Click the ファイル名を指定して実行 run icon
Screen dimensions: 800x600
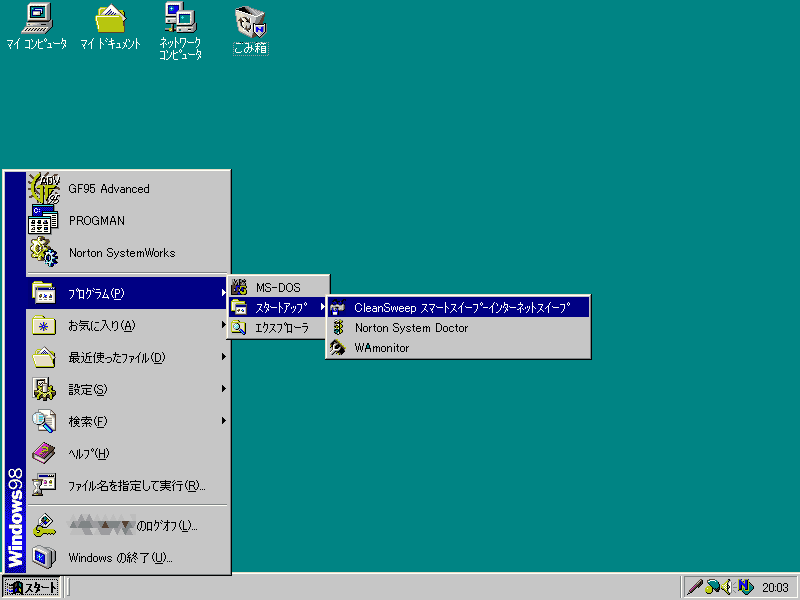(x=44, y=485)
